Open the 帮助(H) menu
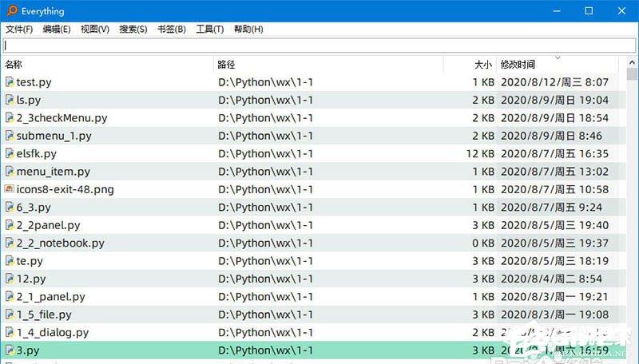Screen dimensions: 639x364 click(248, 30)
